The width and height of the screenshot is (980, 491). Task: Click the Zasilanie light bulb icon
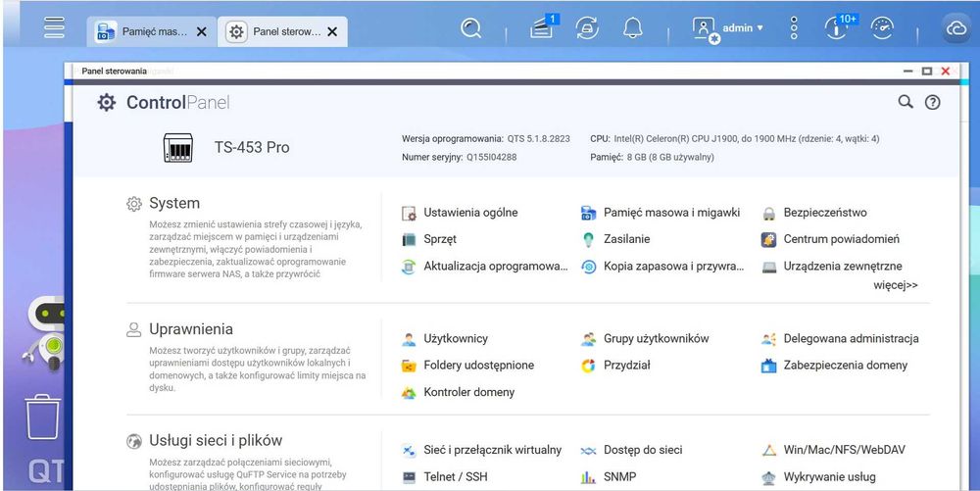(x=588, y=239)
